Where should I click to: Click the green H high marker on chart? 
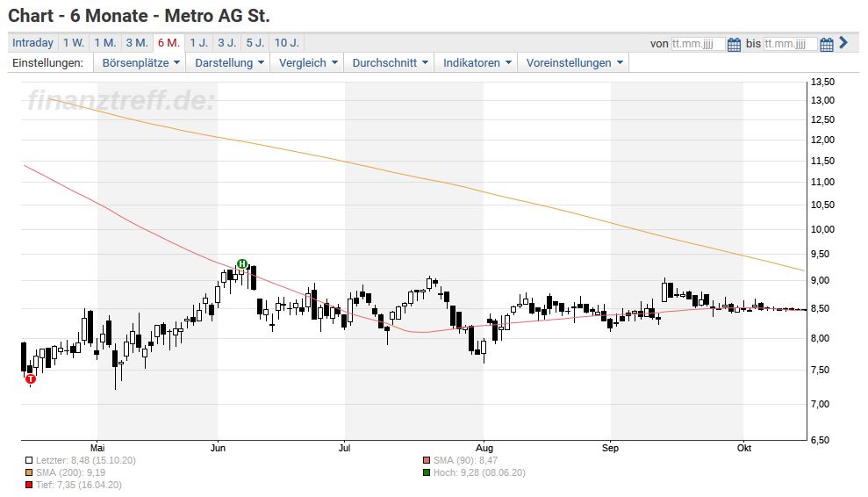[x=241, y=263]
